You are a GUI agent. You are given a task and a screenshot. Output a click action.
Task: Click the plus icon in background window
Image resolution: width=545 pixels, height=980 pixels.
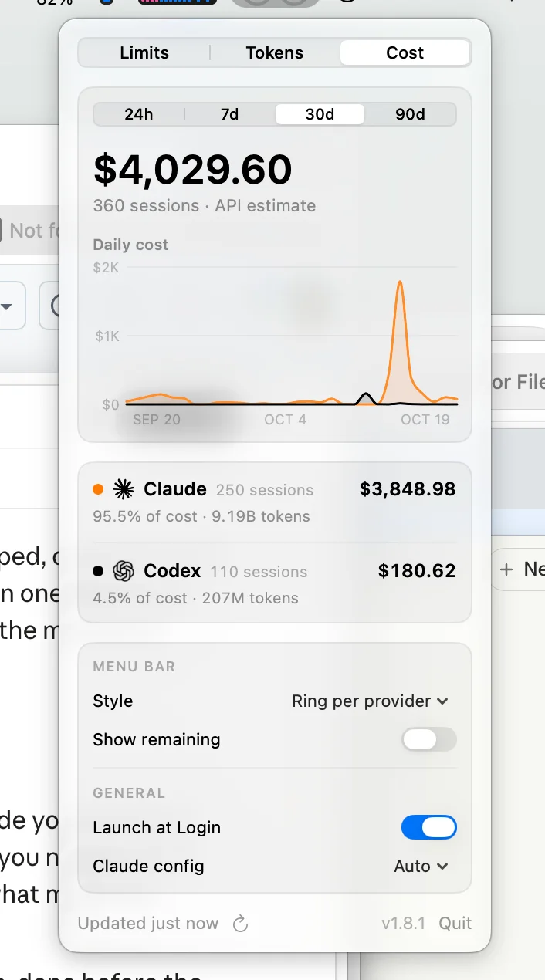(506, 569)
